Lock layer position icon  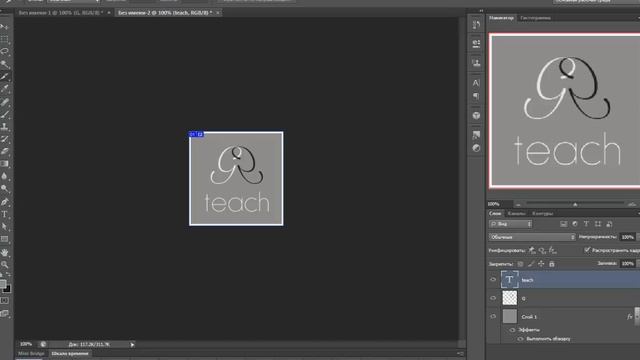tap(541, 264)
